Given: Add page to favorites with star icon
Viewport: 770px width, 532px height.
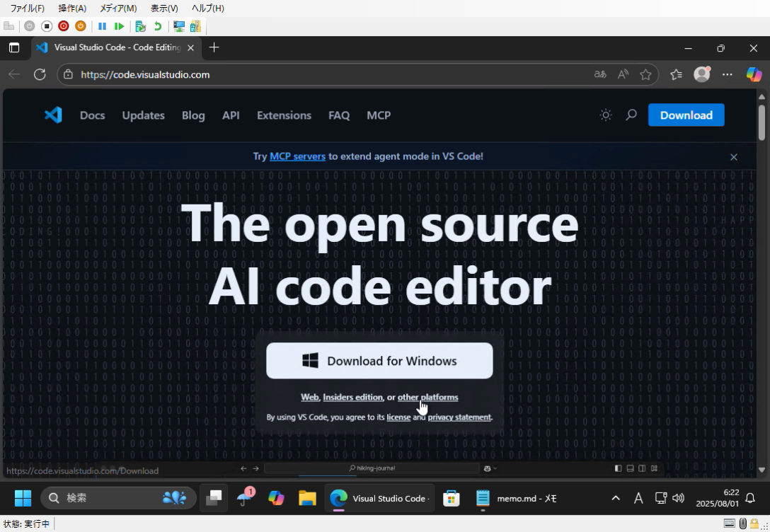Looking at the screenshot, I should pyautogui.click(x=645, y=74).
